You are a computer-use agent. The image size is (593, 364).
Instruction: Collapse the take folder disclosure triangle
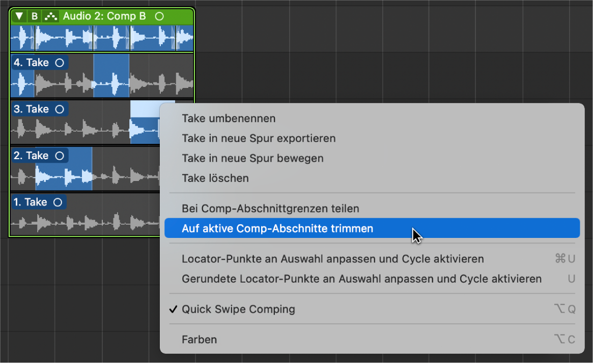tap(19, 16)
